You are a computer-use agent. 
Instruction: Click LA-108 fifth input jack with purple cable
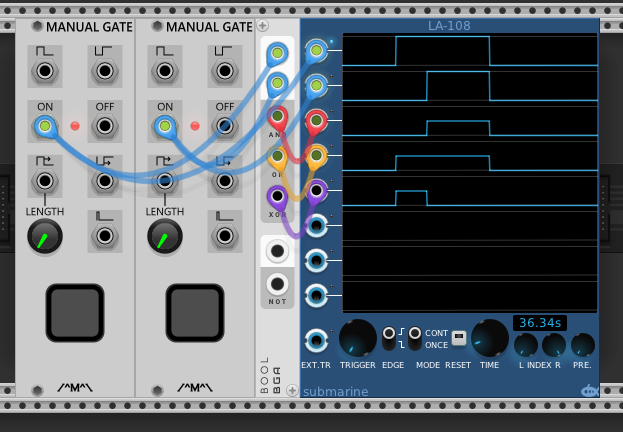pyautogui.click(x=316, y=190)
